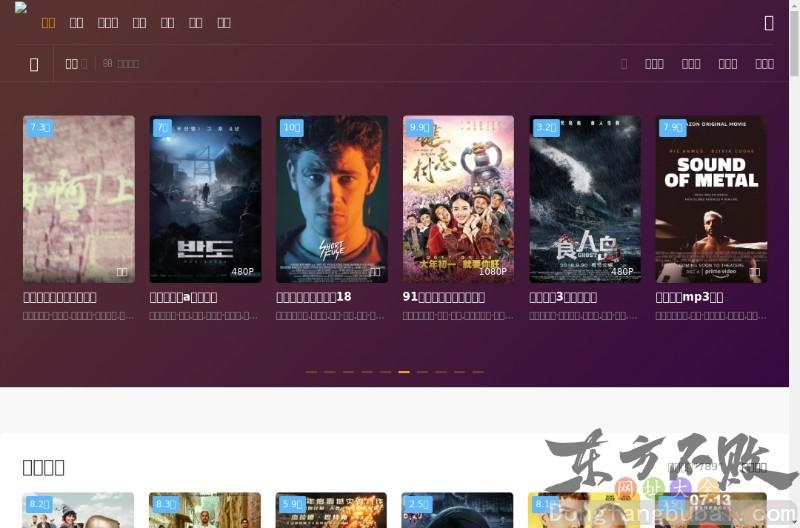
Task: Click the title containing digit 3 under wave poster
Action: (563, 297)
